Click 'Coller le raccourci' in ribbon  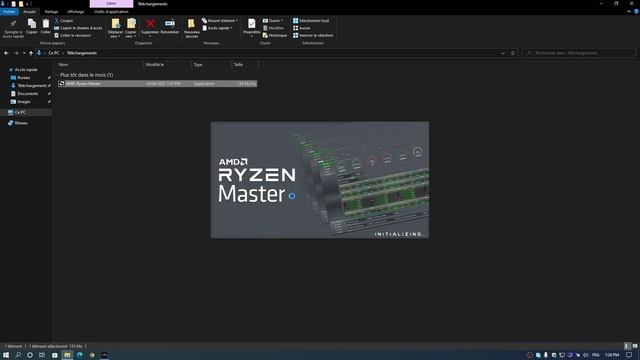point(73,35)
